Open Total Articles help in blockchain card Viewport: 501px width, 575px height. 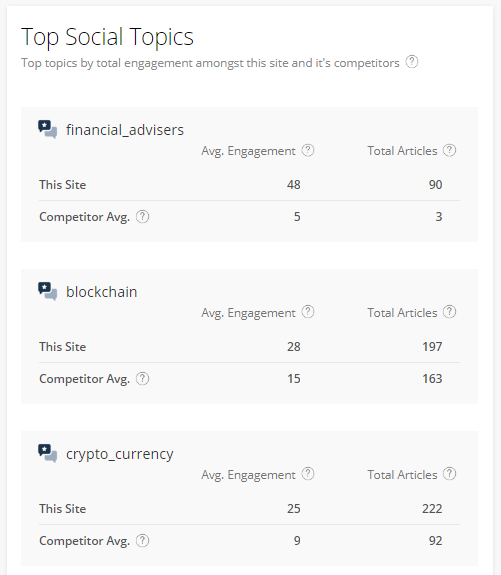(449, 312)
